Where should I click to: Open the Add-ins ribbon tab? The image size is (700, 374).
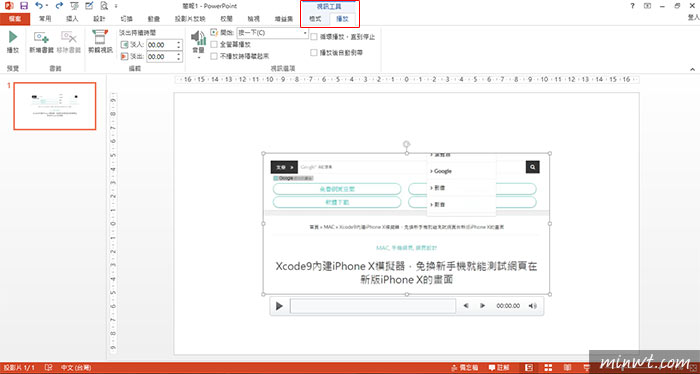point(283,19)
